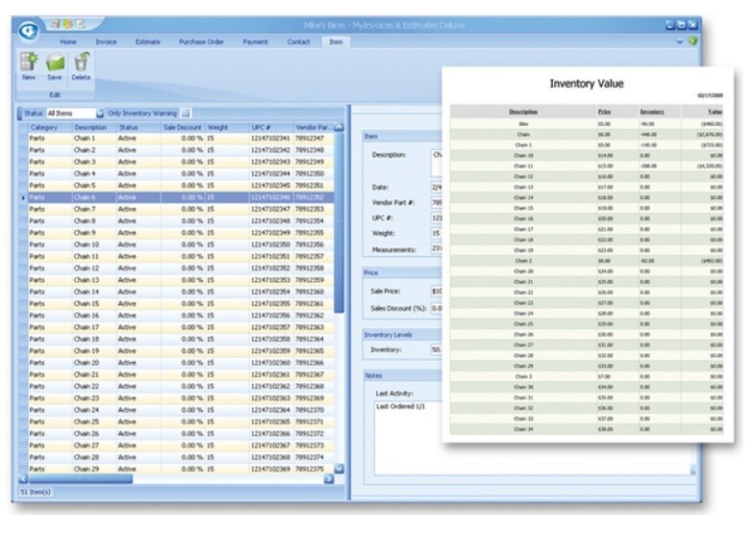Click the horizontal scrollbar thumb under the list
The image size is (756, 539).
[x=81, y=478]
